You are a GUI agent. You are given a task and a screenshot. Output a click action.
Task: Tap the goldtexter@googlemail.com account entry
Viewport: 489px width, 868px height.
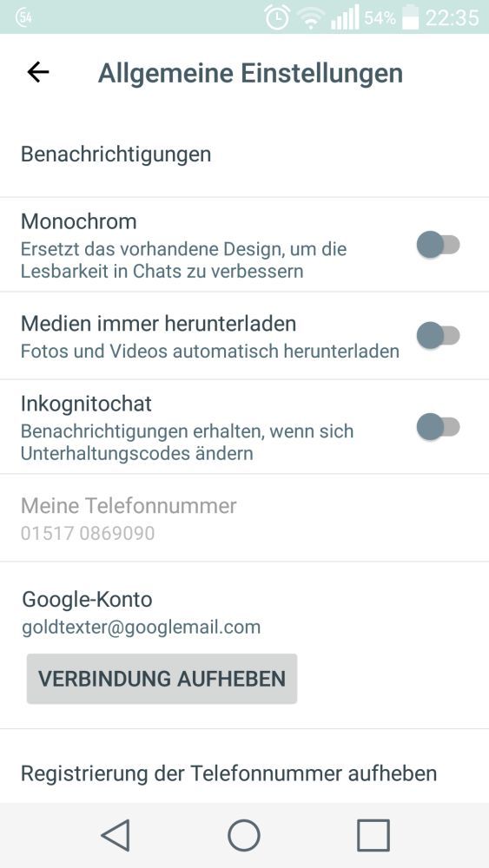tap(142, 628)
